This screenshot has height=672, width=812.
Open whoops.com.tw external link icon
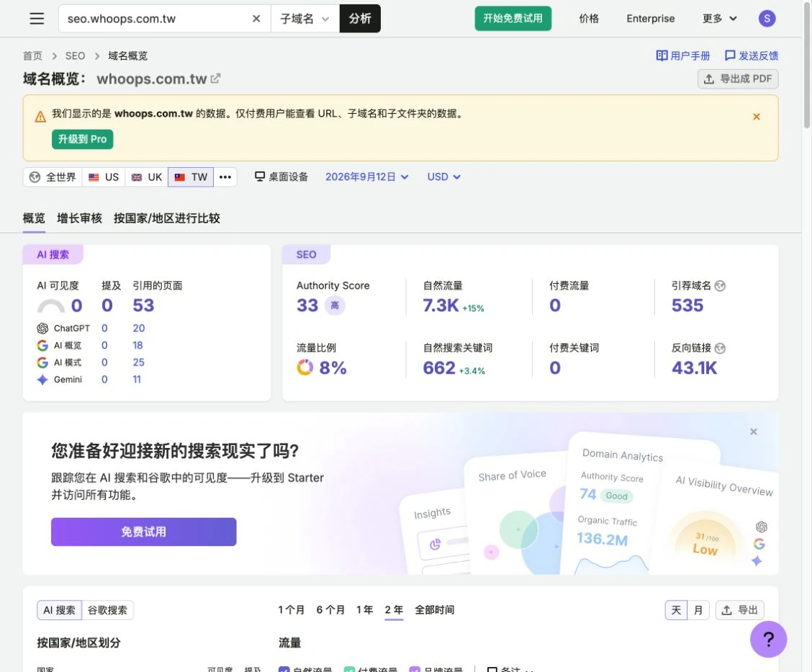[x=215, y=79]
